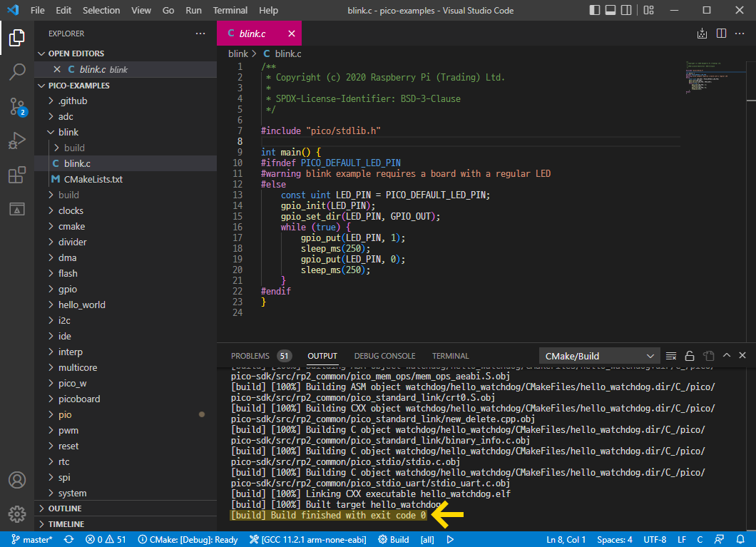
Task: Maximize the panel size
Action: 727,356
